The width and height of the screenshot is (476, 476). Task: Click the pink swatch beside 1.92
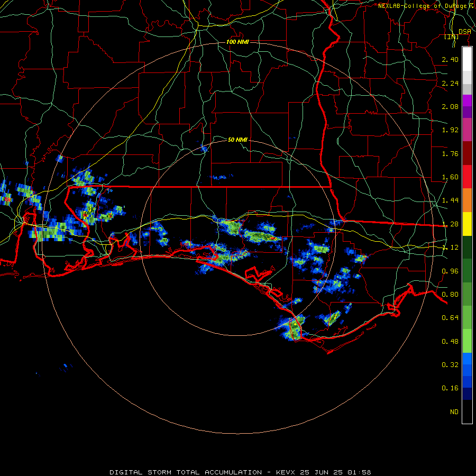[x=467, y=130]
